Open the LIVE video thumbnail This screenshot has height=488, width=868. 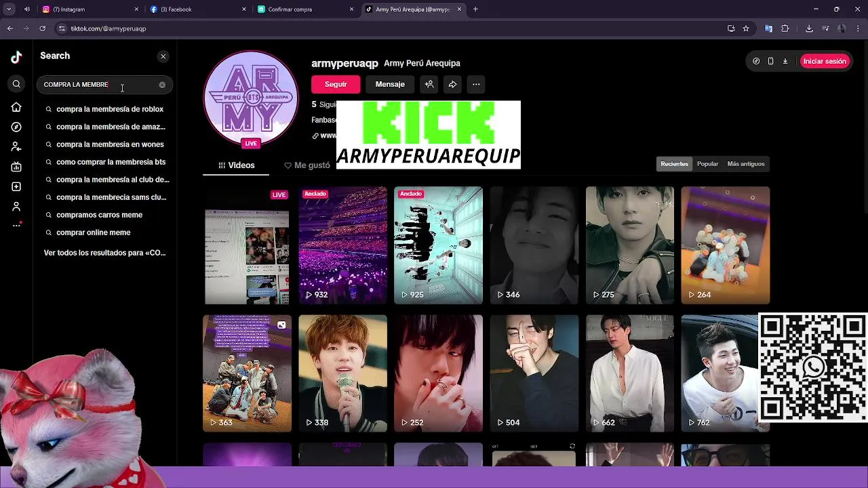tap(247, 245)
